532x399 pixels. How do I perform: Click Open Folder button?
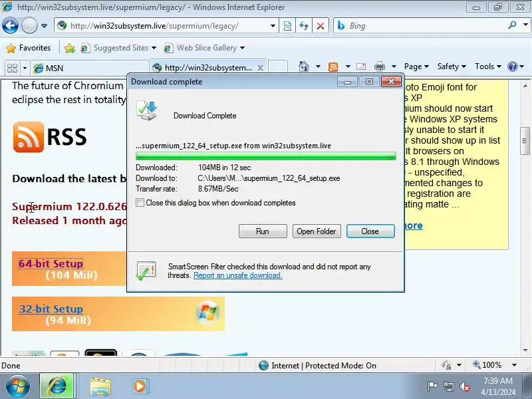coord(317,231)
